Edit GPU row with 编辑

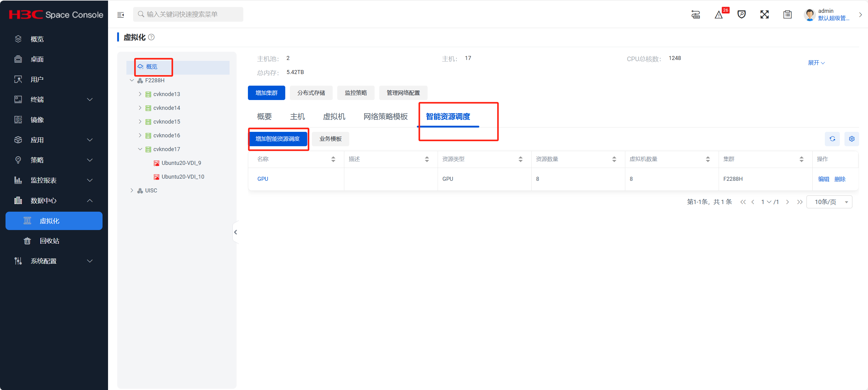(823, 179)
